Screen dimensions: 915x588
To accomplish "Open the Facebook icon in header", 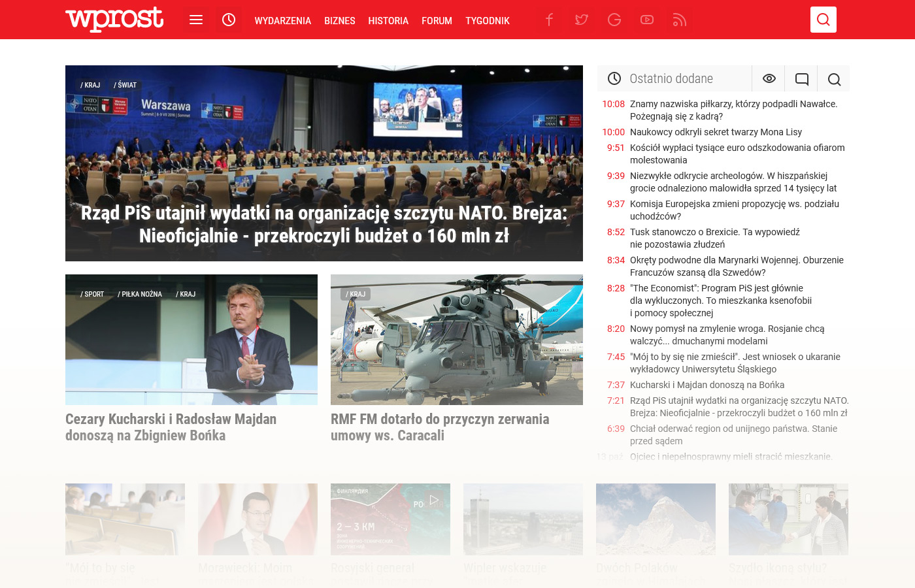I will [549, 20].
